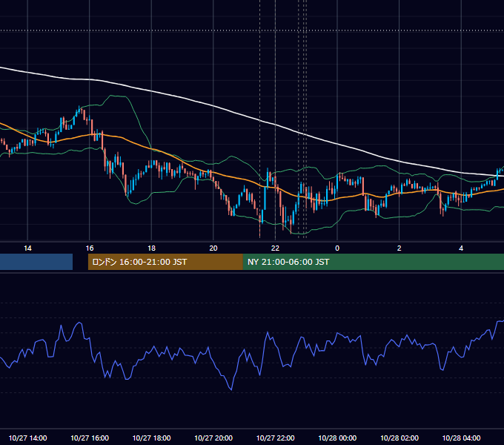Click the 10/27 18:00 date label

[x=151, y=438]
